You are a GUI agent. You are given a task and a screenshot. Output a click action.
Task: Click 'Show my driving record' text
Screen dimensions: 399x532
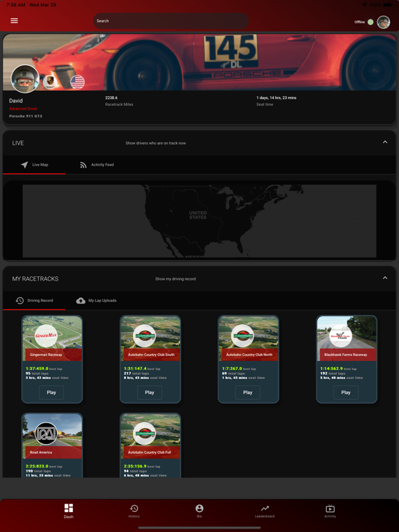pyautogui.click(x=175, y=279)
